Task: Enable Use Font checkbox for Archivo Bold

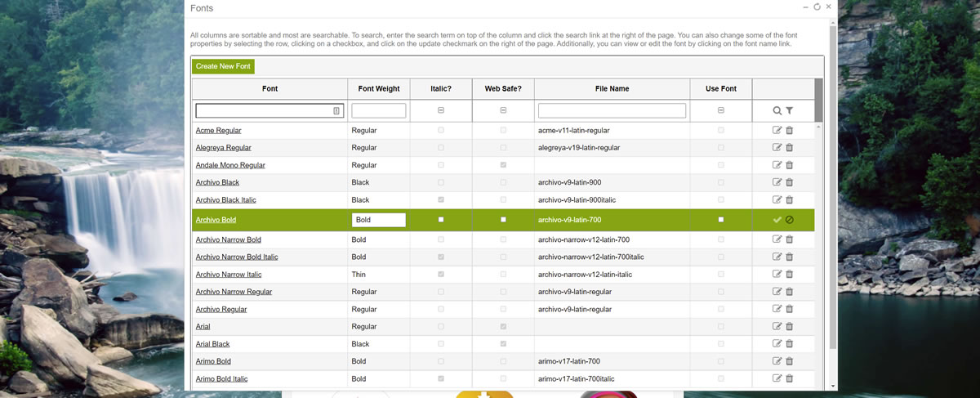Action: (720, 220)
